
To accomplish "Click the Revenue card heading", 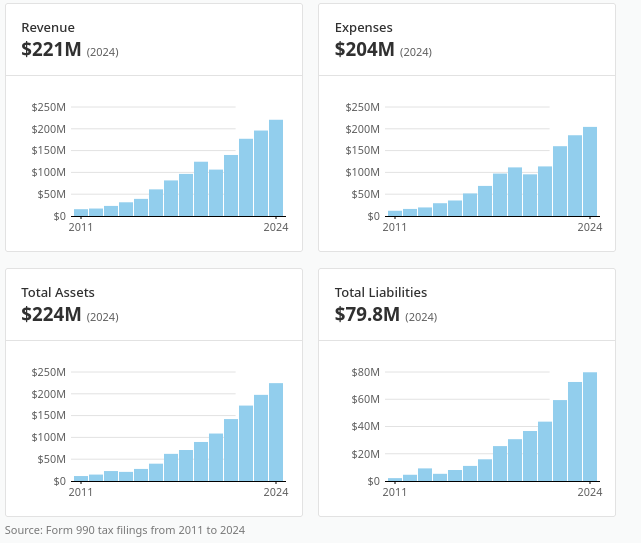I will [x=48, y=27].
